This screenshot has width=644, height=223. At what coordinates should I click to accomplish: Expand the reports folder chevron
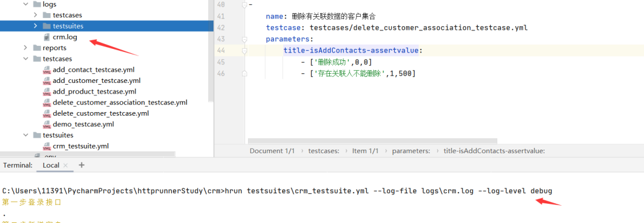(26, 48)
